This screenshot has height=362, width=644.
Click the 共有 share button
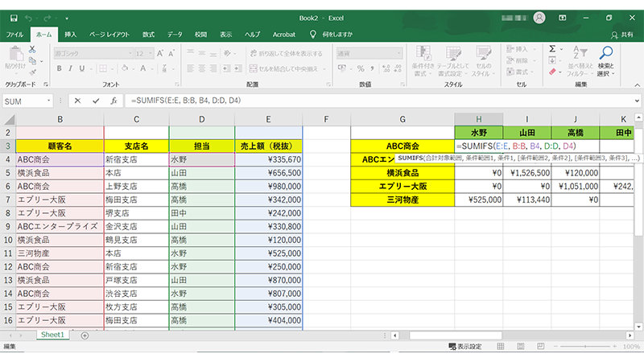[622, 35]
